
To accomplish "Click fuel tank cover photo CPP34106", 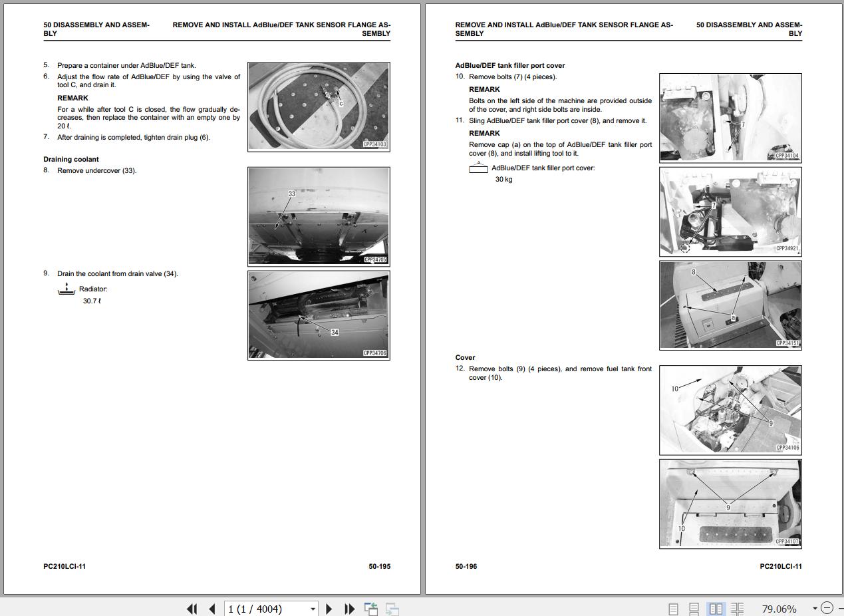I will pyautogui.click(x=730, y=410).
